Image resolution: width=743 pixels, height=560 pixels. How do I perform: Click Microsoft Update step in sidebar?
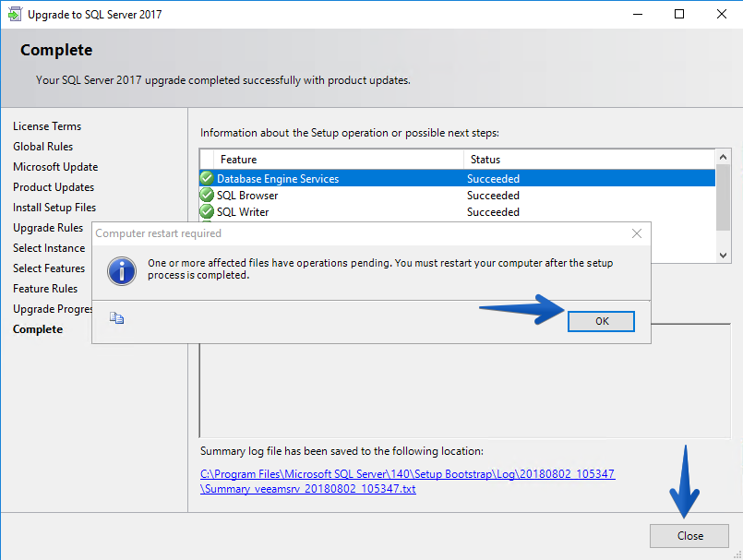pyautogui.click(x=55, y=167)
